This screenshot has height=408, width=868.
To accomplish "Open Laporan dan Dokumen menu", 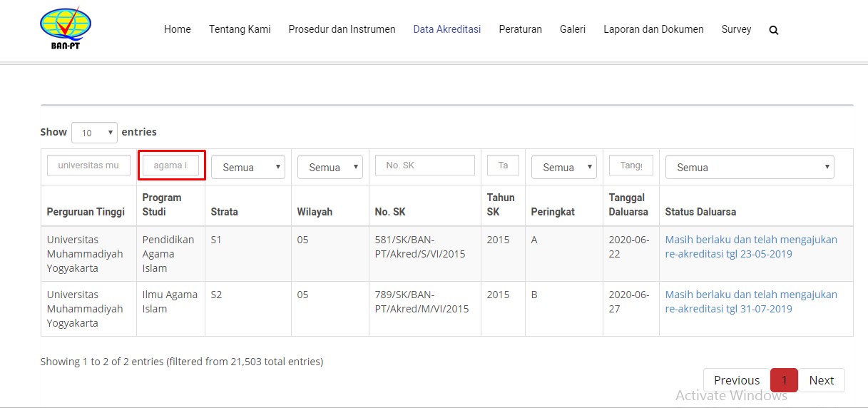I will click(x=653, y=29).
